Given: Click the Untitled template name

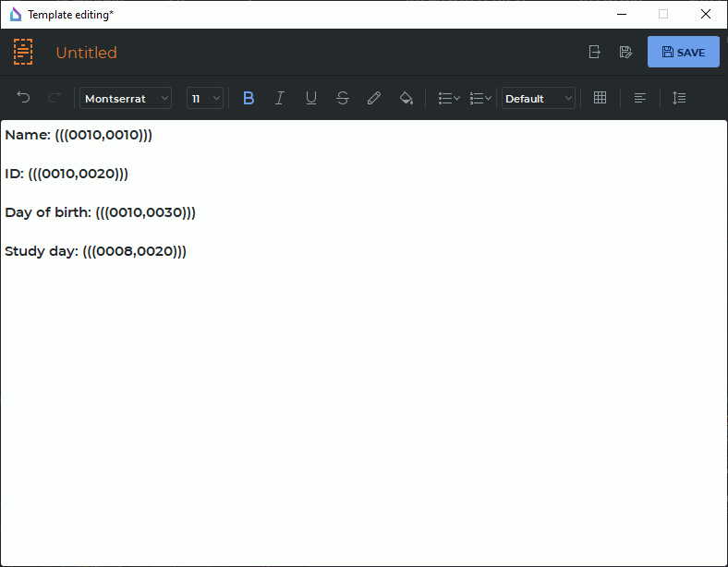Looking at the screenshot, I should click(86, 53).
